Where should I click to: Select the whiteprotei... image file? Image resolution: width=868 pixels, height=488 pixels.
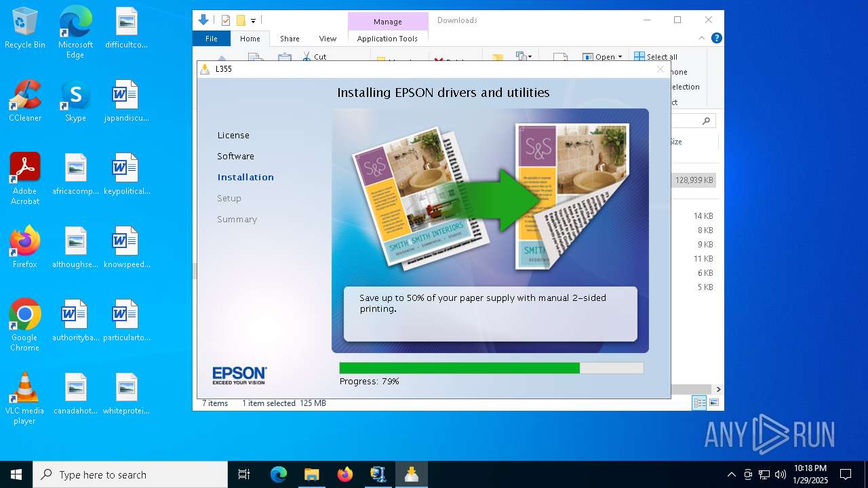(126, 394)
